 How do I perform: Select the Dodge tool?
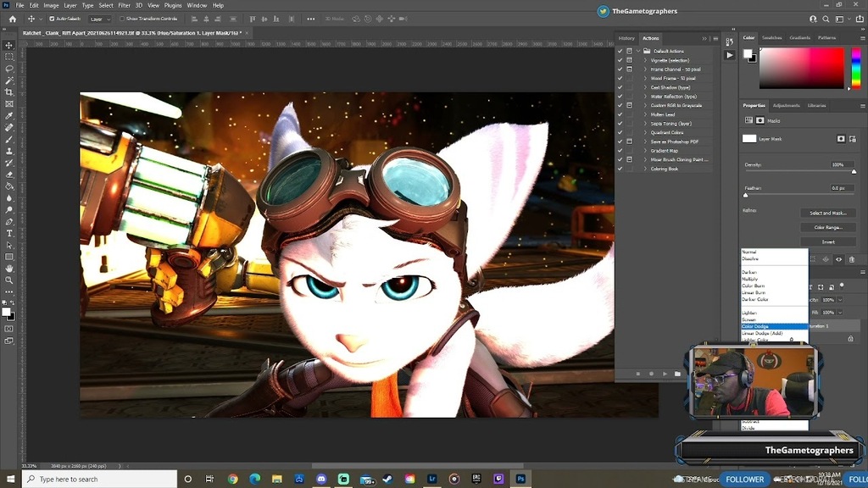(8, 210)
